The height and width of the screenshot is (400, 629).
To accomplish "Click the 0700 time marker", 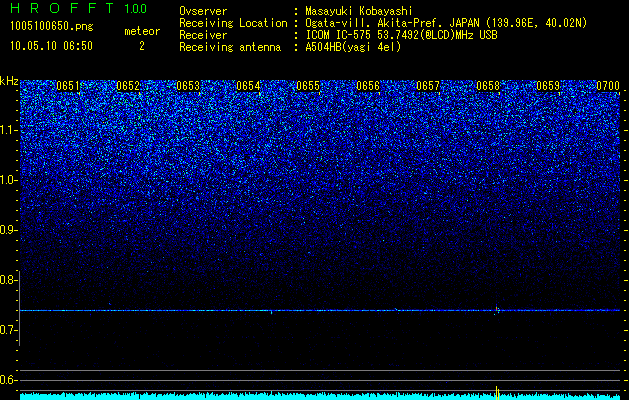I will click(608, 86).
